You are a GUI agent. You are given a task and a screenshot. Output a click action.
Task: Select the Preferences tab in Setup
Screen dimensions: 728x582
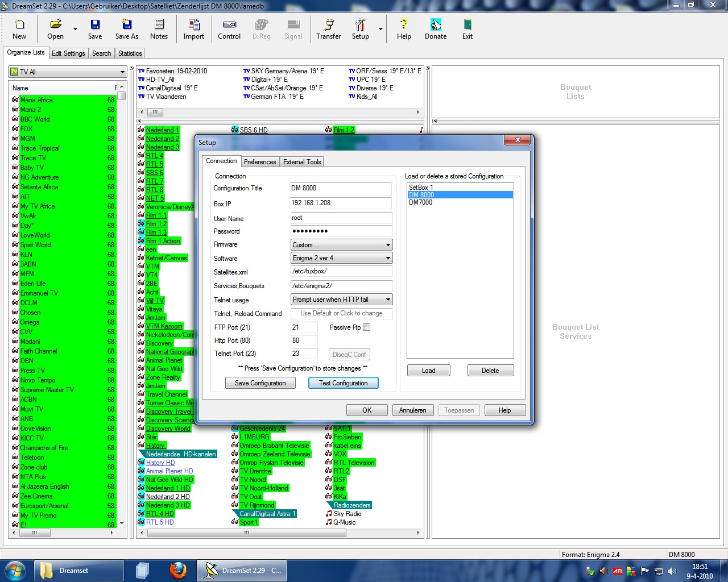coord(260,162)
